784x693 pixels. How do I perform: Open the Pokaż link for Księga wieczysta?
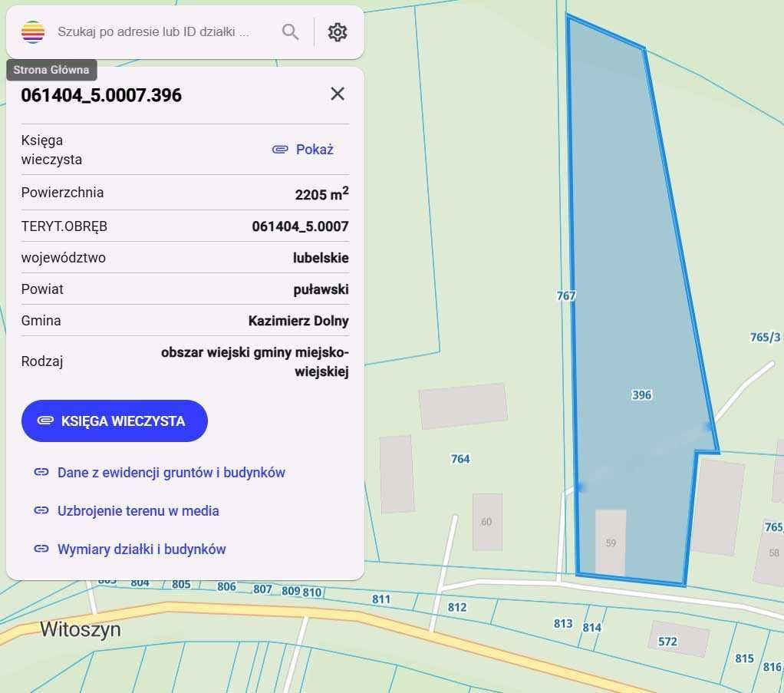click(313, 149)
